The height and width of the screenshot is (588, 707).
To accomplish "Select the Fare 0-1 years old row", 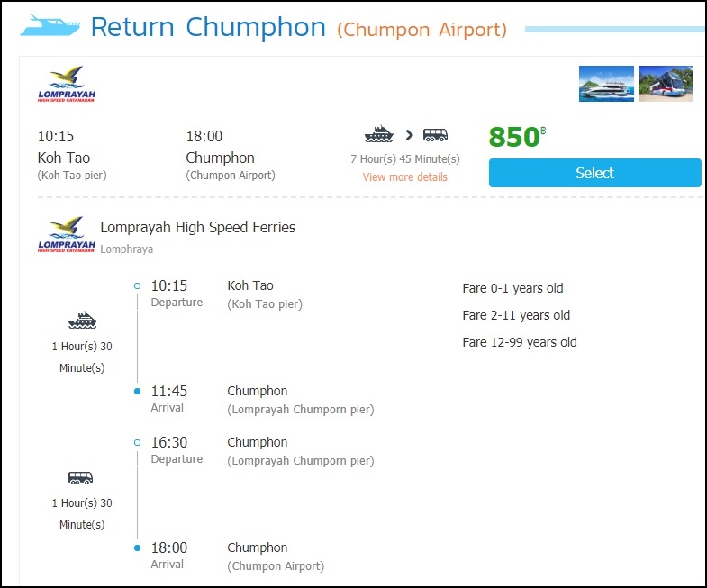I will pos(512,288).
